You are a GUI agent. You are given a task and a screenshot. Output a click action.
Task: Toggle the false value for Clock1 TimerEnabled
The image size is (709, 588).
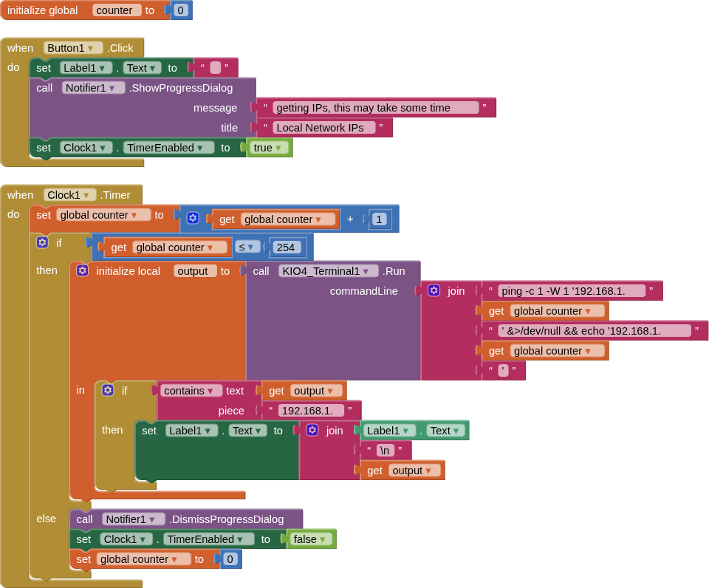tap(309, 539)
